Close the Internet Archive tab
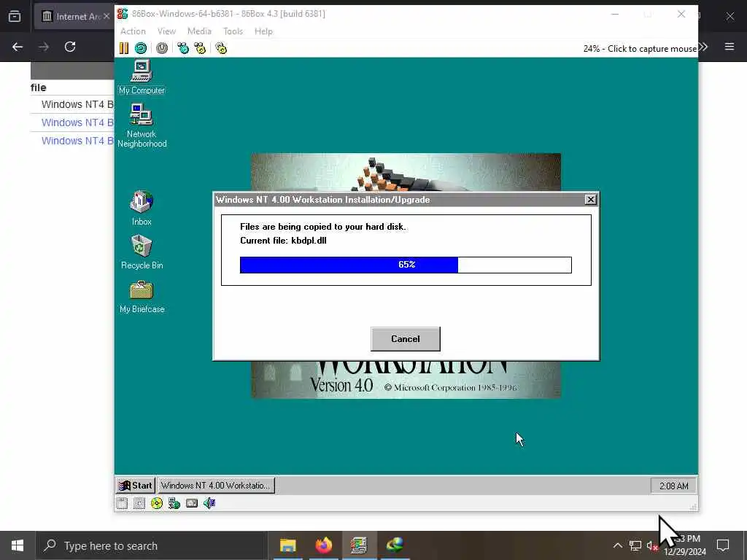This screenshot has height=560, width=747. (x=107, y=16)
